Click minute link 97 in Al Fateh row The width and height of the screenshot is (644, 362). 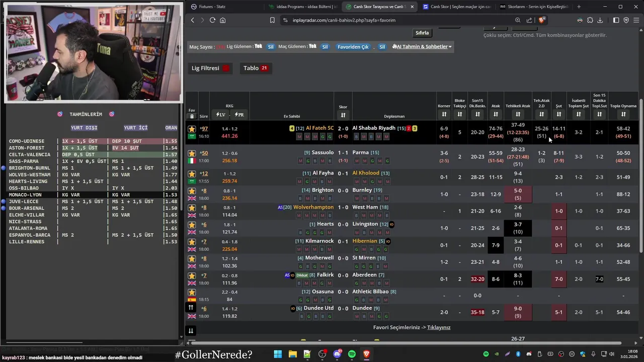204,129
